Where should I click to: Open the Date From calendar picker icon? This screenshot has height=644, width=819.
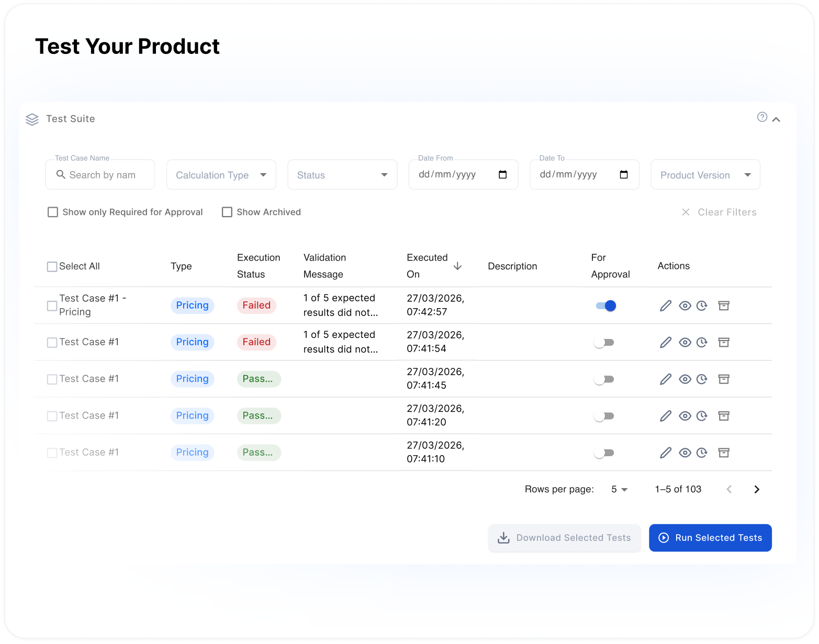click(x=502, y=175)
